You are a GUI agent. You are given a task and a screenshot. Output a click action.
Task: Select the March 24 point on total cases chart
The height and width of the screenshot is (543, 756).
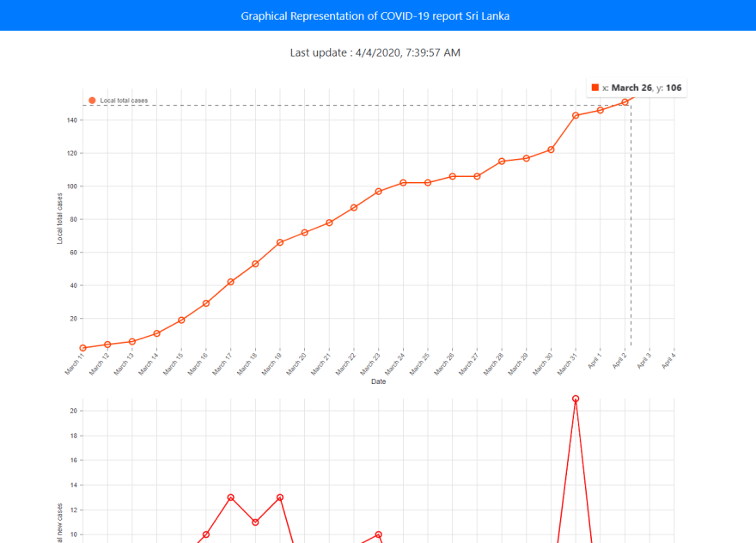pos(403,183)
